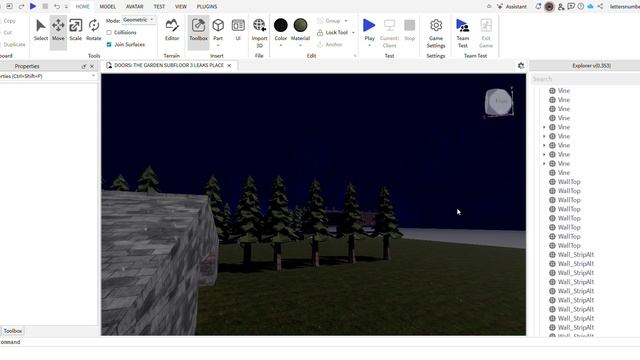
Task: Redo with the quick access redo arrow
Action: 21,7
